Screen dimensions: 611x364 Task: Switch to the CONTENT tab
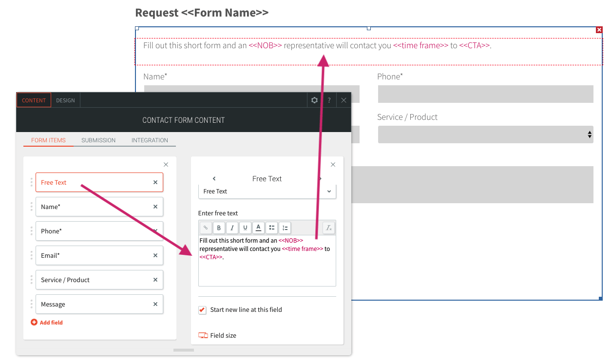pos(34,100)
